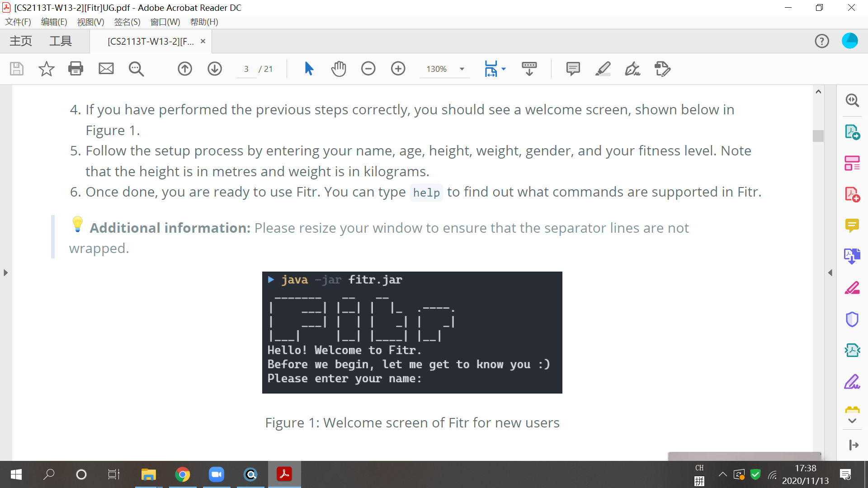Open the 130% zoom level dropdown

tap(462, 69)
